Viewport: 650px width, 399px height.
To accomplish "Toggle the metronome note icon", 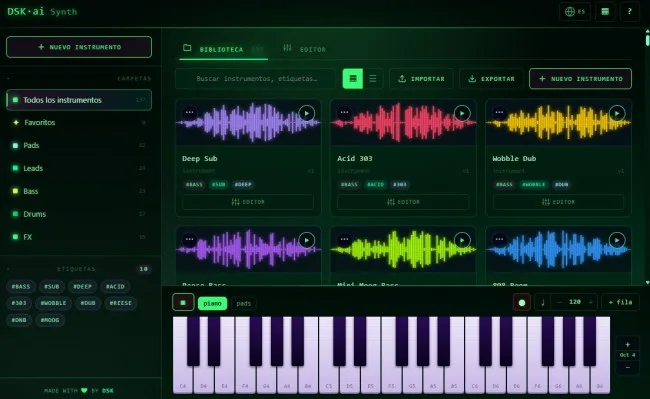I will 543,303.
